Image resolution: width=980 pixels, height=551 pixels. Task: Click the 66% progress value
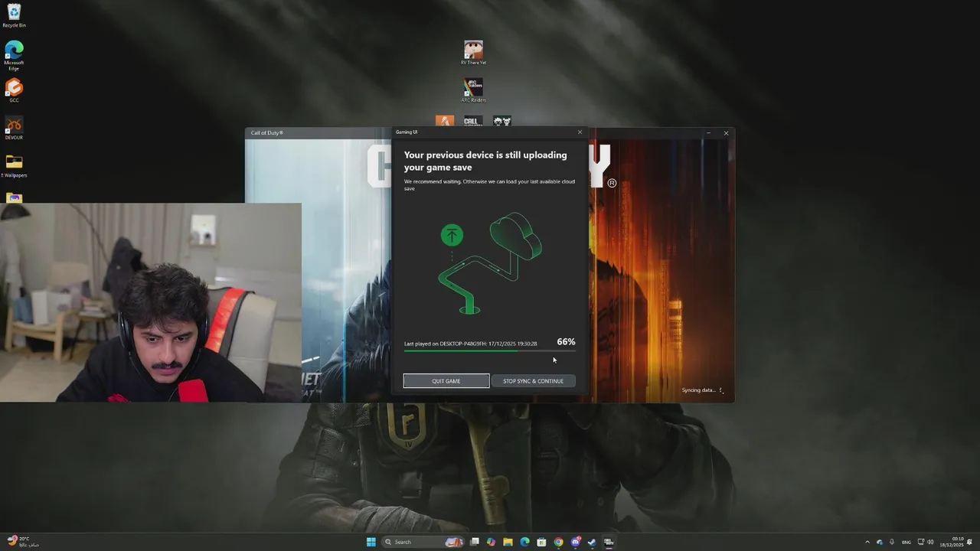click(x=566, y=342)
